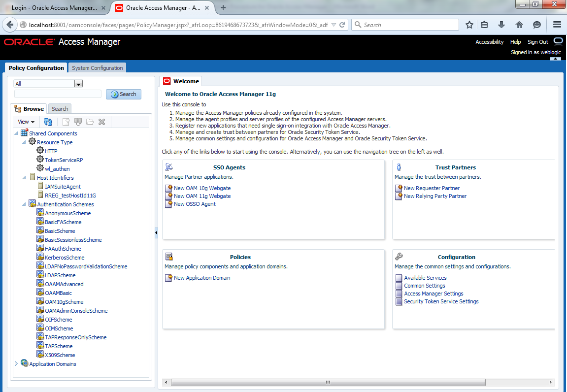The image size is (567, 392).
Task: Click New Requester Partner link
Action: click(432, 188)
